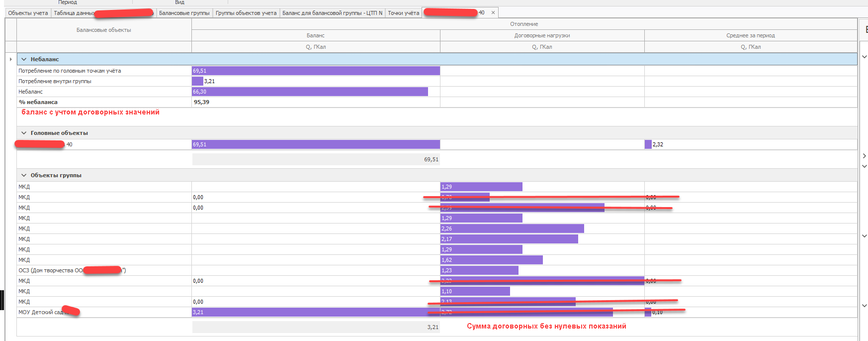868x341 pixels.
Task: Select the % небаланса row
Action: (38, 102)
